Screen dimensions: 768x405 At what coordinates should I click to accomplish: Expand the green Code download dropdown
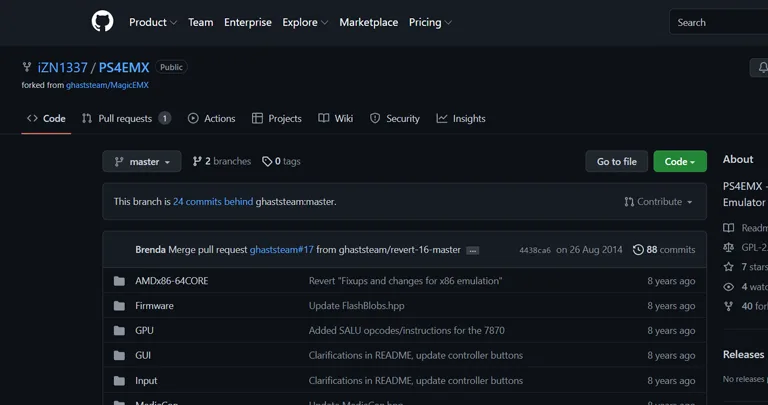click(680, 162)
